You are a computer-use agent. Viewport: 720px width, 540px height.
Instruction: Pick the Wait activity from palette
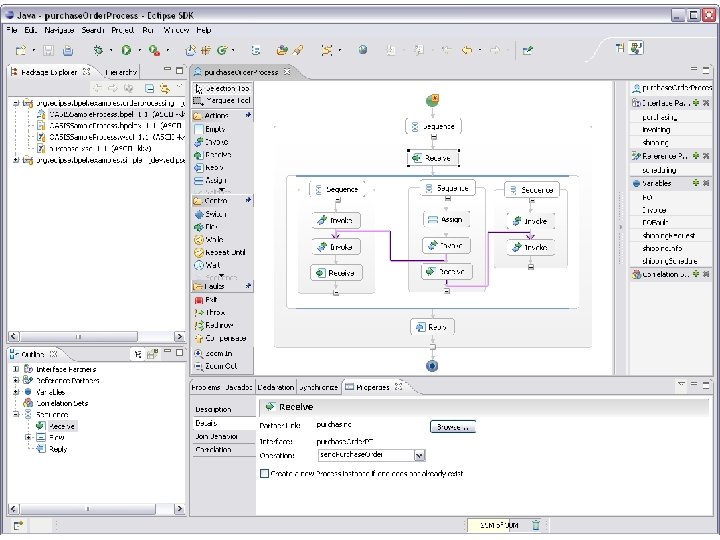[x=208, y=265]
